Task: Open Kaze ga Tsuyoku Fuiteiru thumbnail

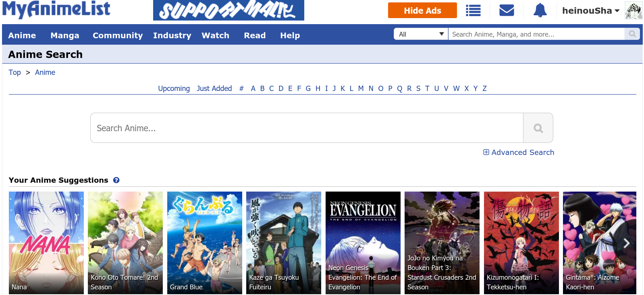Action: (x=284, y=243)
